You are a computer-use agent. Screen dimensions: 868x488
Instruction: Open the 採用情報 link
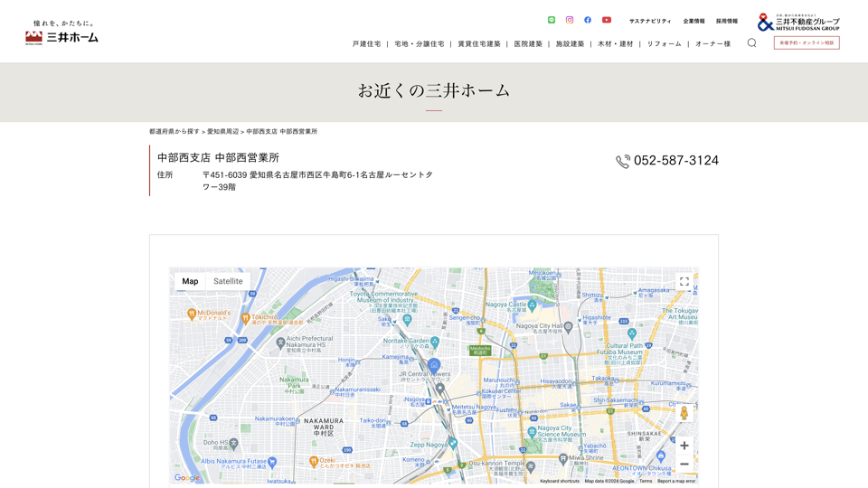tap(727, 21)
